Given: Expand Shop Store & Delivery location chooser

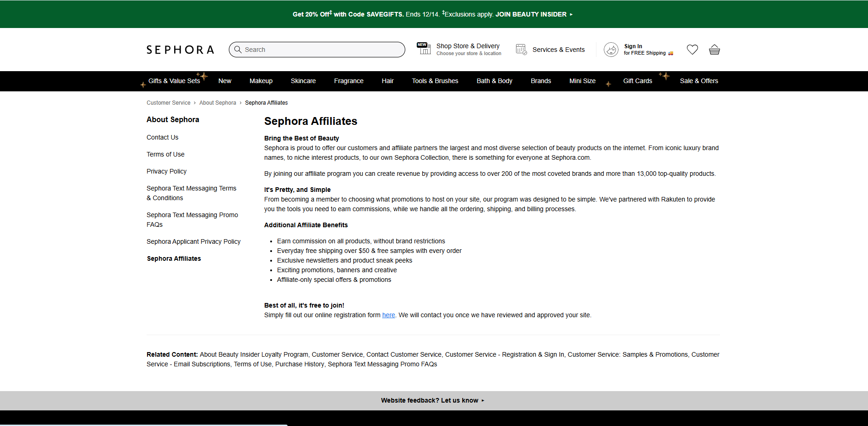Looking at the screenshot, I should click(468, 50).
